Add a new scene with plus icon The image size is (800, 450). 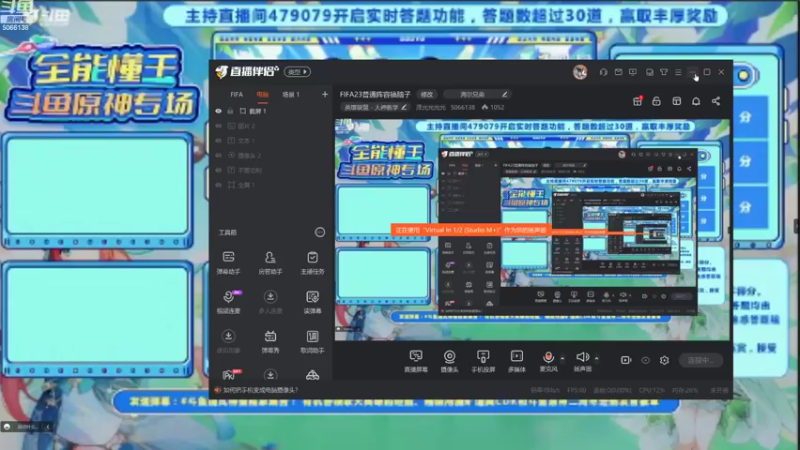[x=325, y=94]
